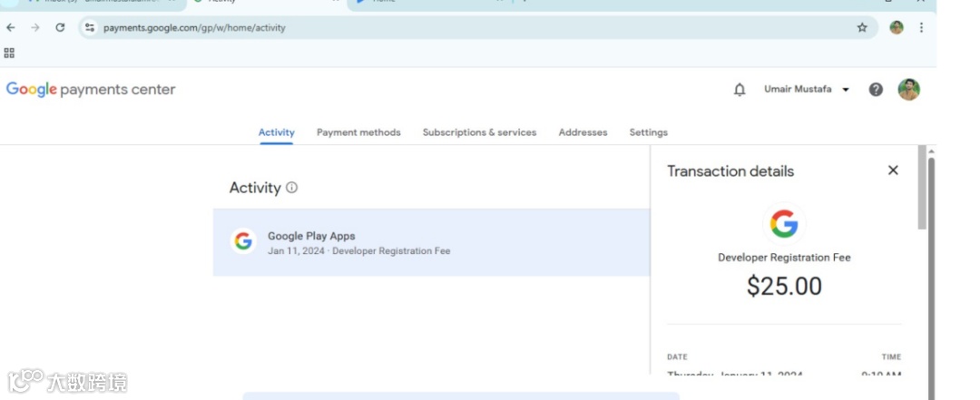
Task: Click the $25.00 amount
Action: tap(784, 287)
